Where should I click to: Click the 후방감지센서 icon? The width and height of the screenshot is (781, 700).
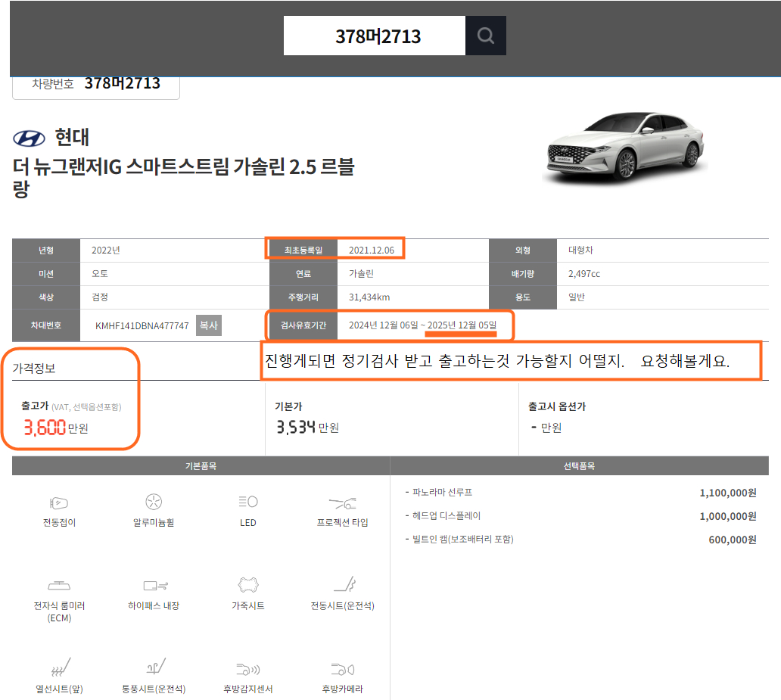pos(247,669)
